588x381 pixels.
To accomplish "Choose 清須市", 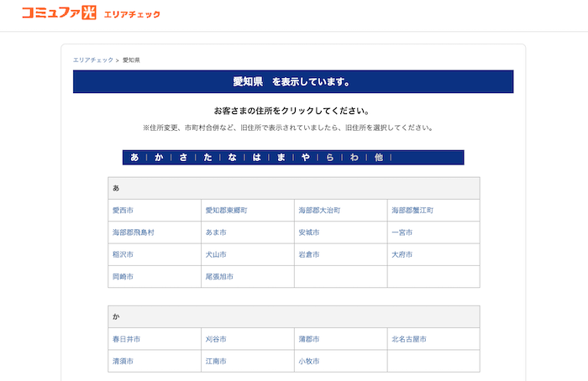I will 123,362.
